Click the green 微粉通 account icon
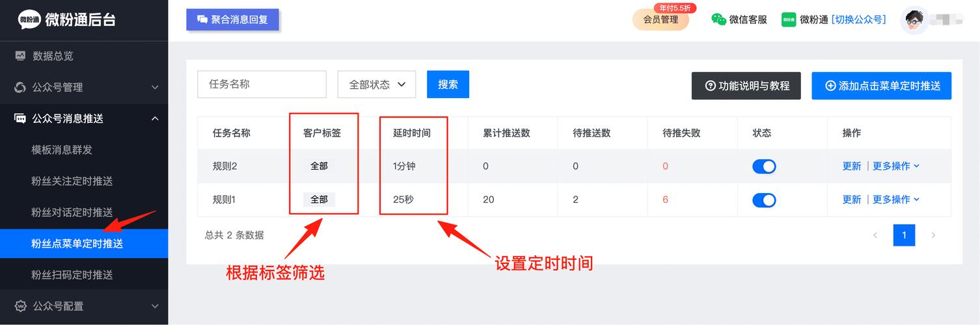Viewport: 980px width, 325px height. tap(789, 19)
